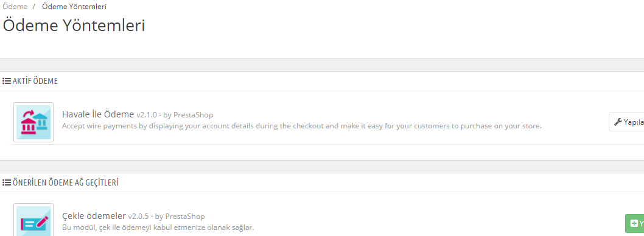Click the plus icon on the green install button
The image size is (644, 236).
(634, 224)
